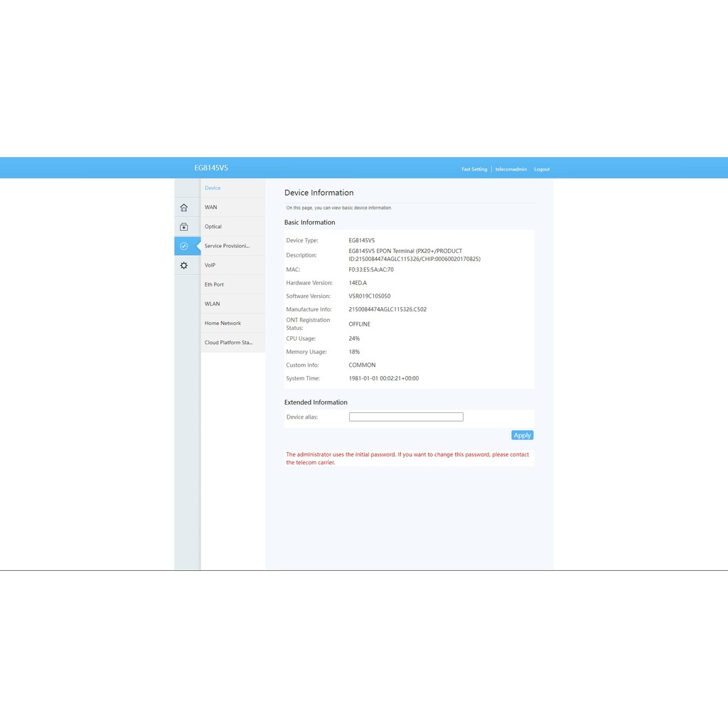This screenshot has width=728, height=728.
Task: Open the WAN menu item
Action: (x=211, y=208)
